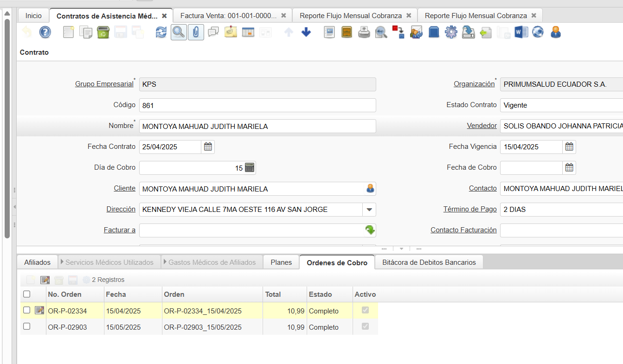623x364 pixels.
Task: Open attachments with the paperclip icon
Action: pos(196,32)
